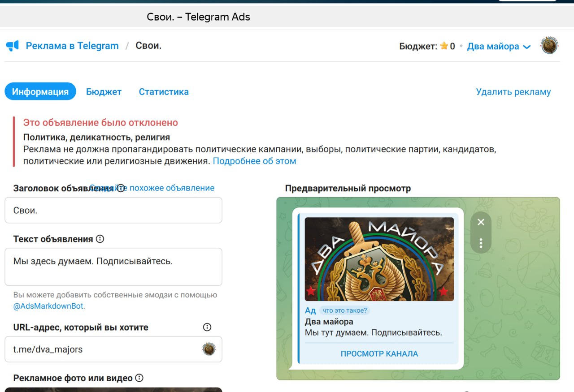Click Удалить рекламу link
574x392 pixels.
(x=513, y=92)
